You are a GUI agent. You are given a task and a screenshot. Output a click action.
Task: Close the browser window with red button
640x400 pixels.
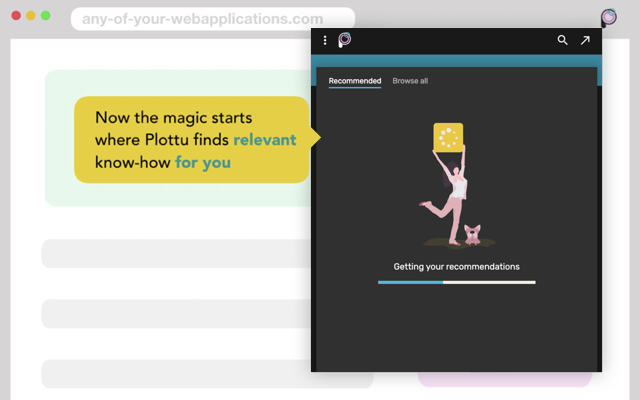coord(16,16)
